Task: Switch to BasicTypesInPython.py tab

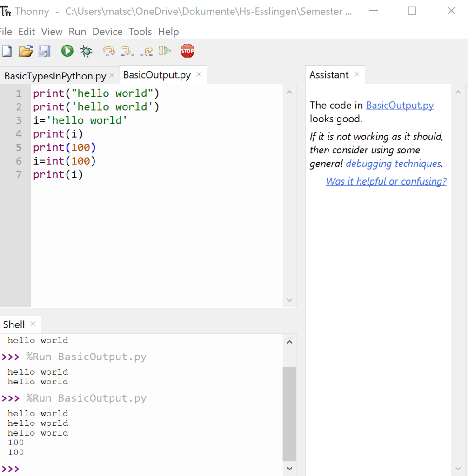Action: point(55,76)
